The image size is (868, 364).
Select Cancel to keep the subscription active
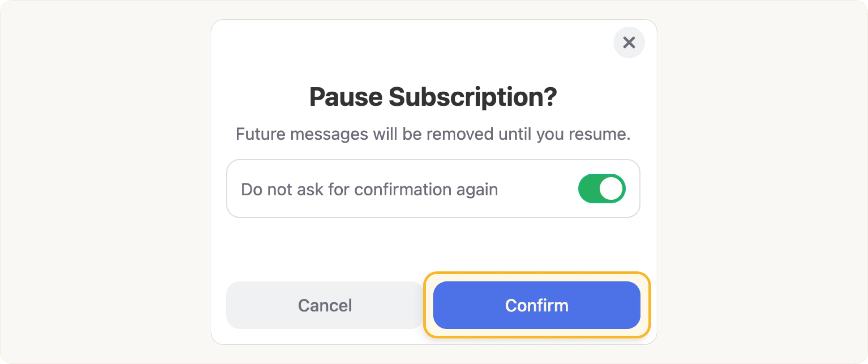click(324, 305)
